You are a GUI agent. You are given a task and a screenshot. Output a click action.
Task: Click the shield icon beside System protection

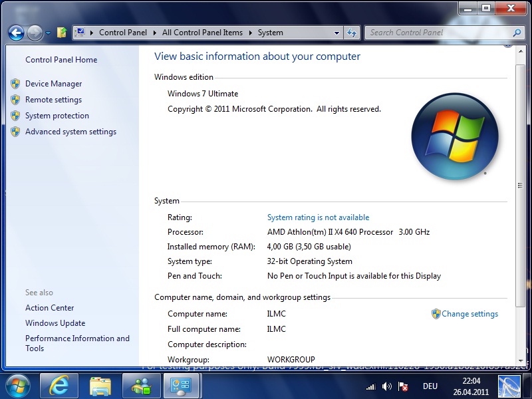click(x=15, y=116)
